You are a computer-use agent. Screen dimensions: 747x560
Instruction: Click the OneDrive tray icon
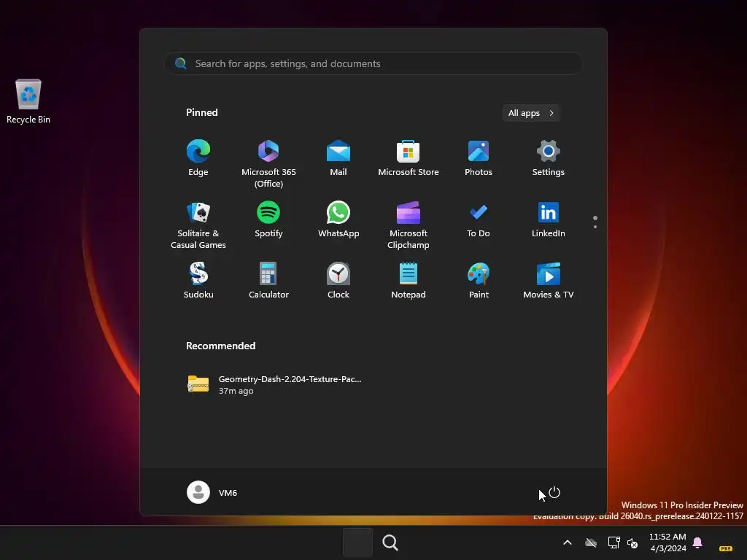[591, 542]
